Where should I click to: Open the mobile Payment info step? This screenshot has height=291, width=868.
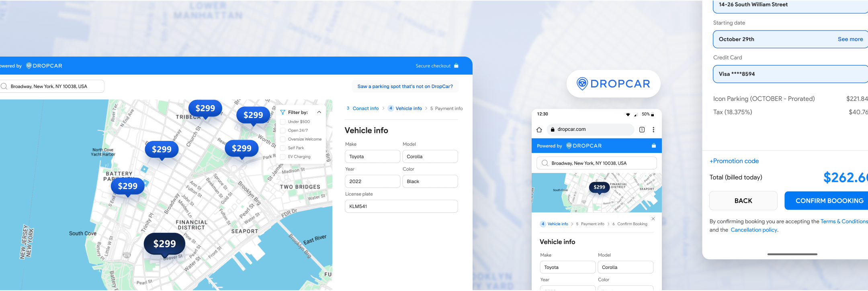(590, 224)
